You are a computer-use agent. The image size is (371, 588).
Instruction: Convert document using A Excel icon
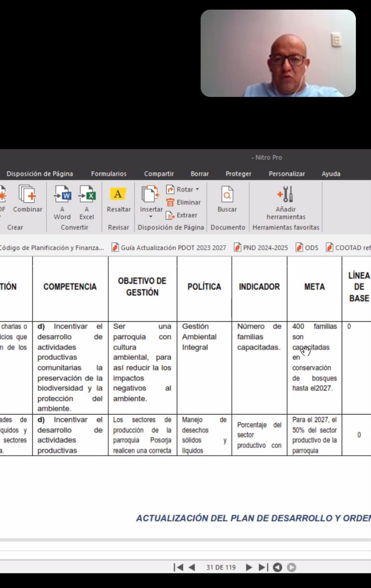[87, 194]
